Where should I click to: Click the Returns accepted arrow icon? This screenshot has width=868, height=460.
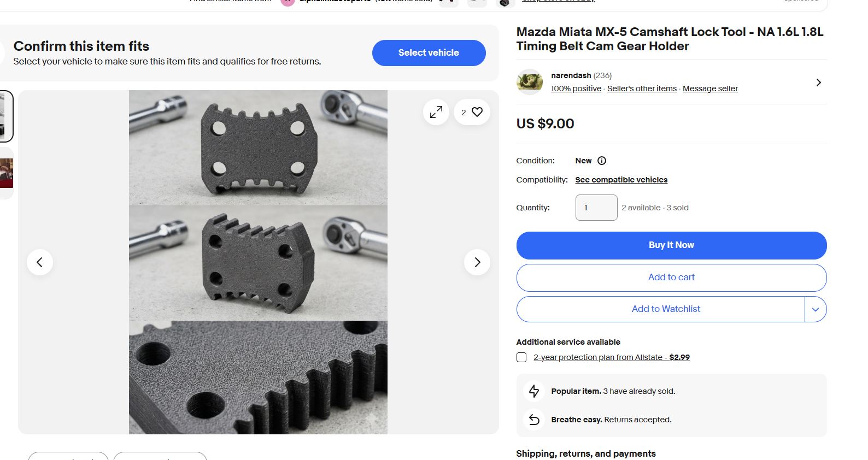(534, 420)
